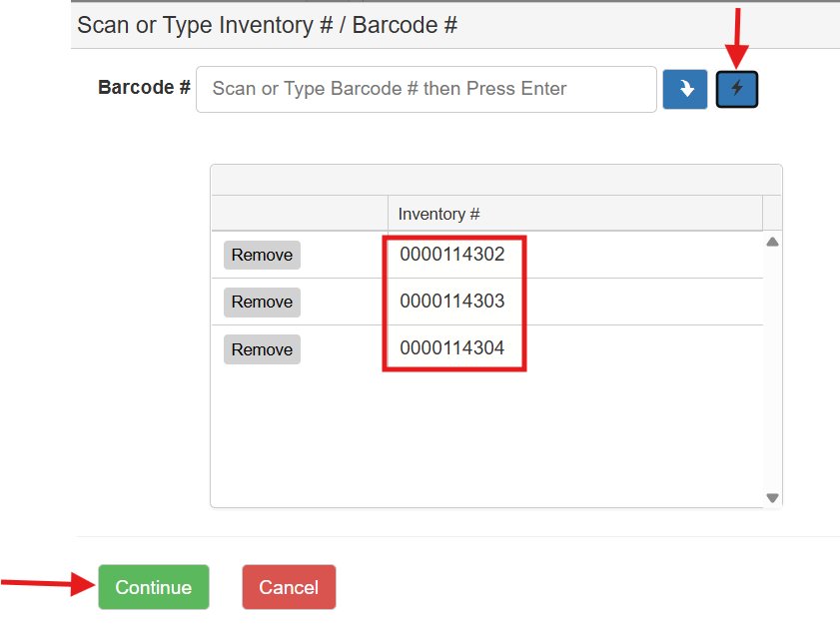Remove inventory item 0000114303
The width and height of the screenshot is (840, 626).
(262, 302)
